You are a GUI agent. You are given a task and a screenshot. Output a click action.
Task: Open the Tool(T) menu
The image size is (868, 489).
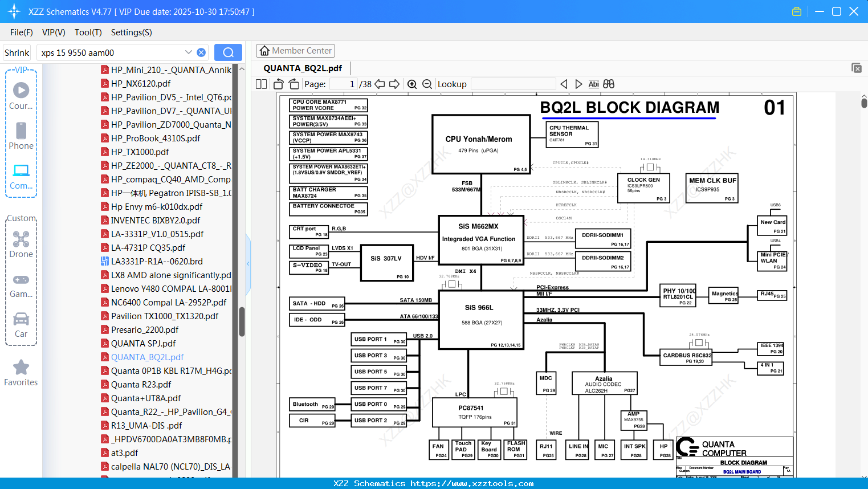88,32
